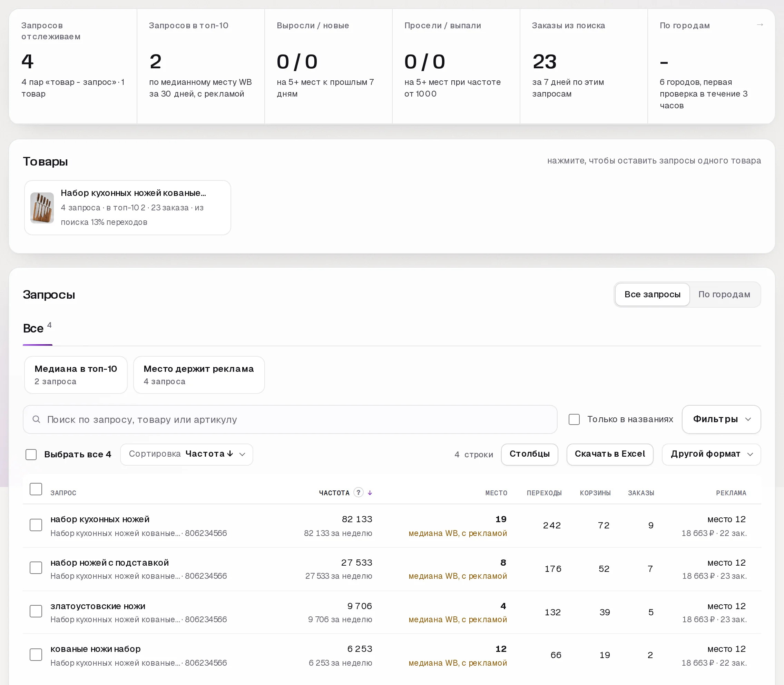The width and height of the screenshot is (784, 685).
Task: Open the Сортировка Частота dropdown
Action: click(x=187, y=455)
